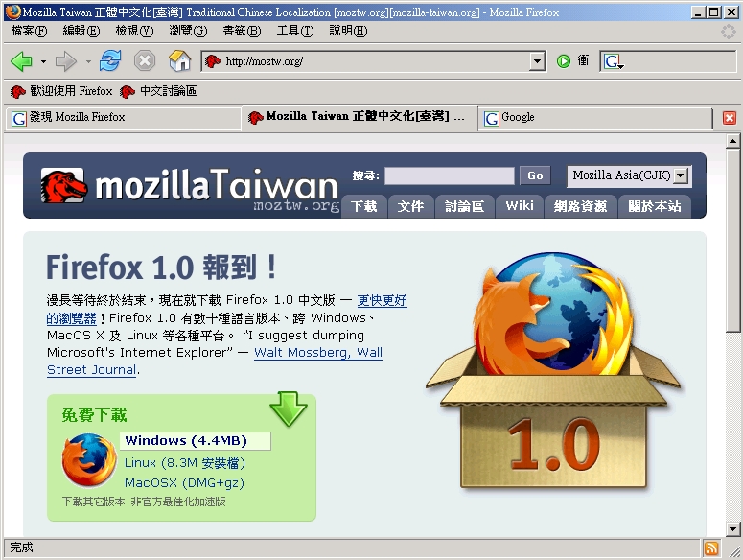Viewport: 743px width, 560px height.
Task: Open the 編輯(E) menu
Action: 81,31
